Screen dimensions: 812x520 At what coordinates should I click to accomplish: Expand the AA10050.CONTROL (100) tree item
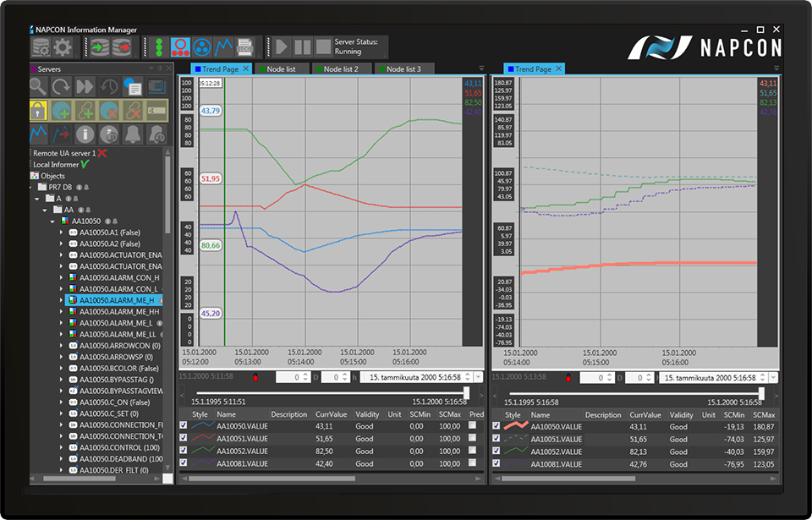pos(61,446)
